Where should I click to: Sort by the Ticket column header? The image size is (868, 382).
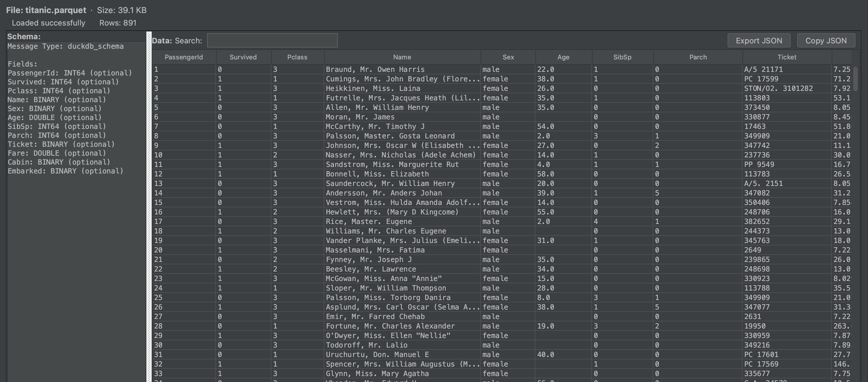tap(787, 57)
